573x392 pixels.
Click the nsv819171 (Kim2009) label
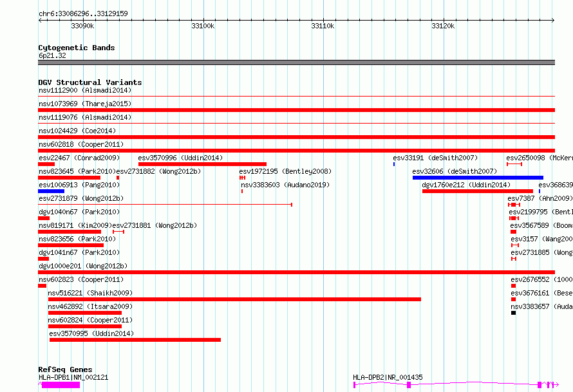(75, 225)
